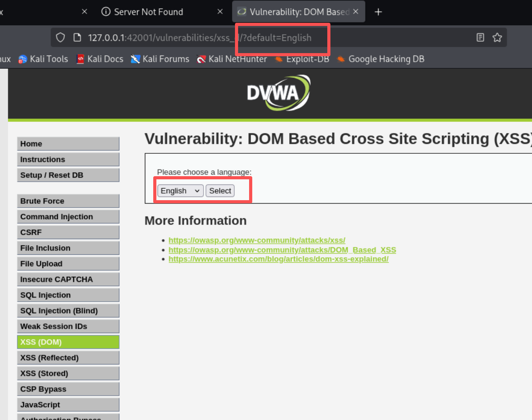Click the DVWA logo
The image size is (532, 420).
pos(279,93)
